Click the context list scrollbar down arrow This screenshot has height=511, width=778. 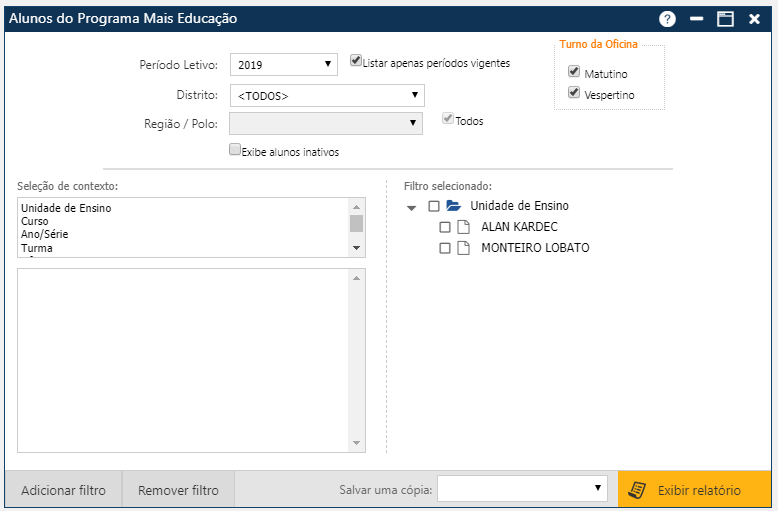(x=356, y=247)
